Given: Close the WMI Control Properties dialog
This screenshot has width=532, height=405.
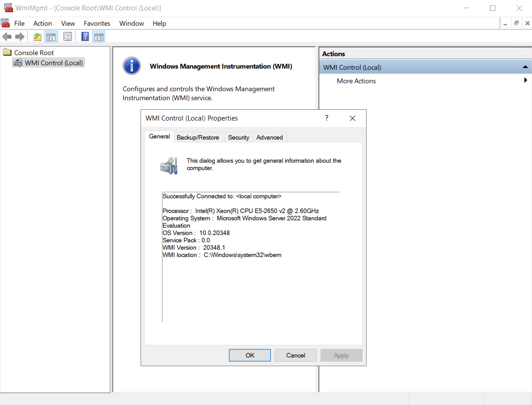Looking at the screenshot, I should [x=353, y=118].
